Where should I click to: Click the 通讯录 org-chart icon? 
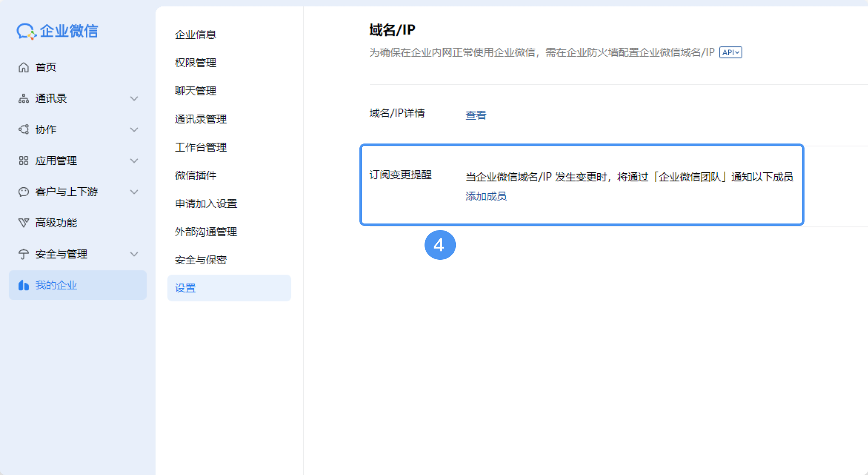tap(23, 99)
